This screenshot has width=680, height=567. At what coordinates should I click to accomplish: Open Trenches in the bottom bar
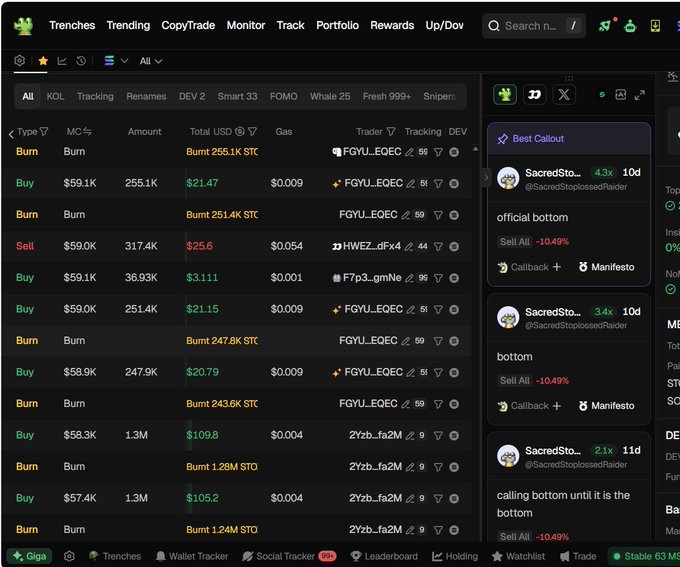pyautogui.click(x=115, y=556)
